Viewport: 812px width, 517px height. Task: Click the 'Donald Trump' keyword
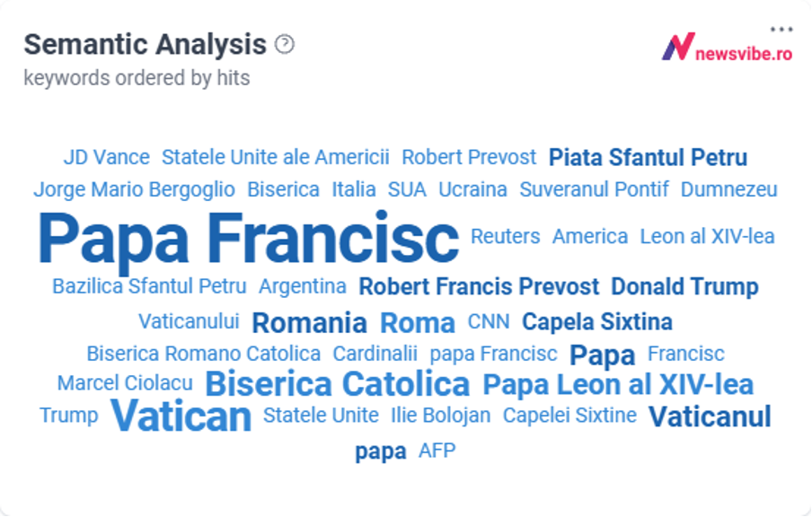pyautogui.click(x=684, y=286)
